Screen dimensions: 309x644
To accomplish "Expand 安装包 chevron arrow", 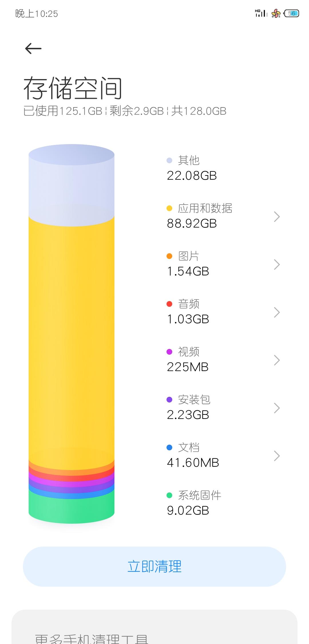I will [276, 408].
